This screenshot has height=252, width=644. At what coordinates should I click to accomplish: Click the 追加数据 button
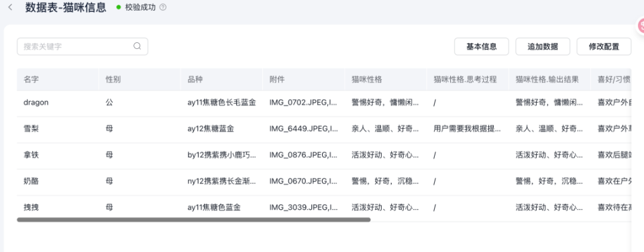[543, 46]
